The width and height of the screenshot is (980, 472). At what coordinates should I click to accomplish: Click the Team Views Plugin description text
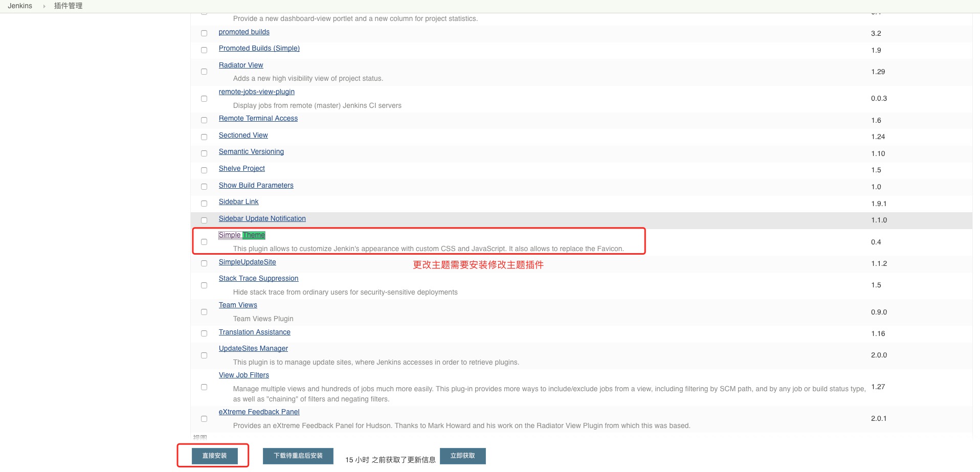(263, 319)
